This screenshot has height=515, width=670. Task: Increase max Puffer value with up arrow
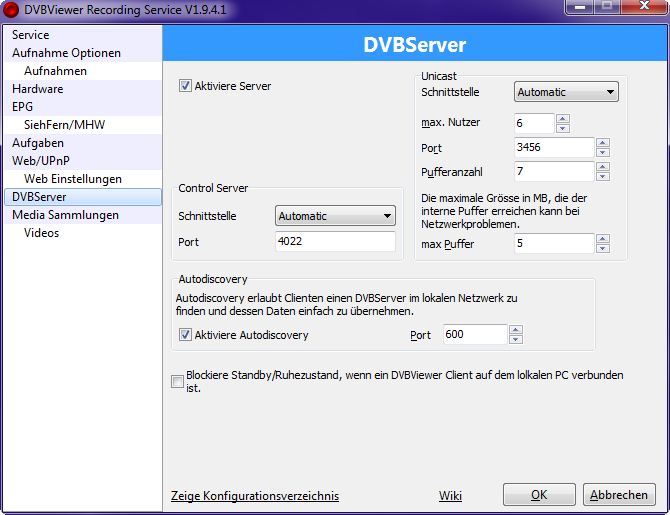coord(602,238)
